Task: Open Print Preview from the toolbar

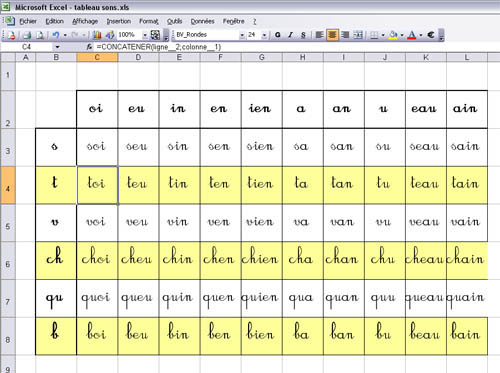Action: (x=40, y=35)
